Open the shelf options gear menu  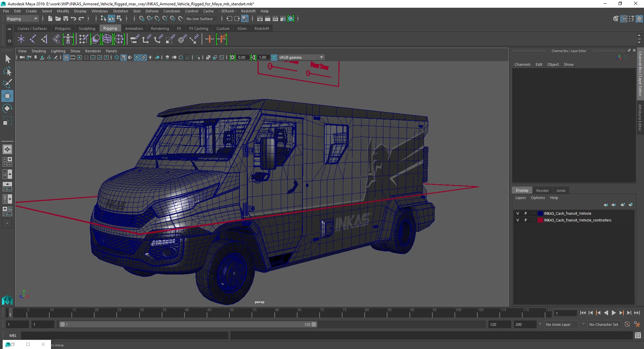tap(9, 41)
